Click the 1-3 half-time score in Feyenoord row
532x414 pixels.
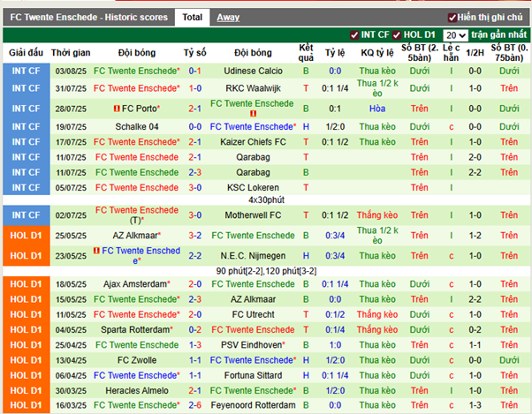pos(475,405)
